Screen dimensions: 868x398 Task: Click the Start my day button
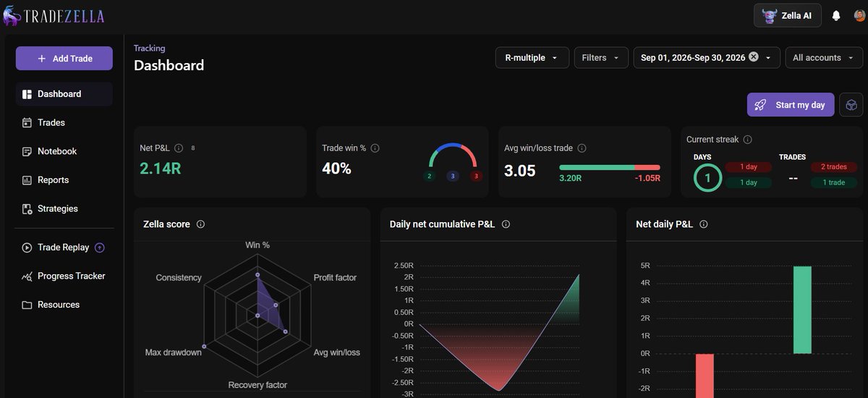tap(791, 105)
